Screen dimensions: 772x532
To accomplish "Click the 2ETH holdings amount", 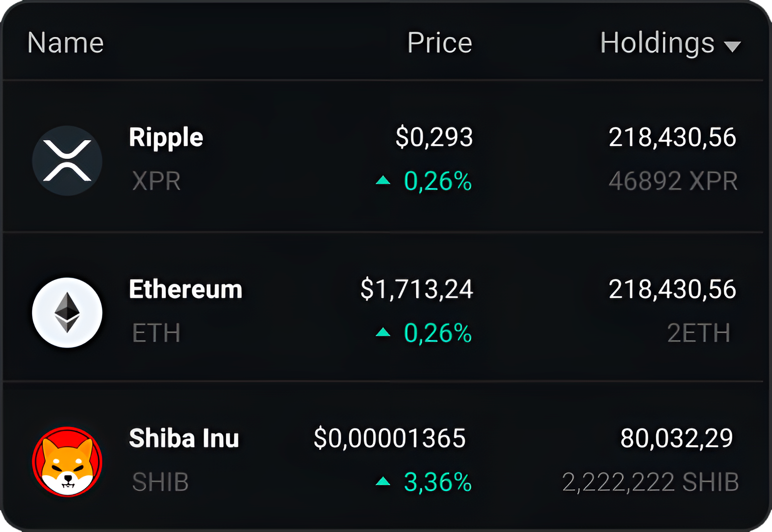I will 699,333.
